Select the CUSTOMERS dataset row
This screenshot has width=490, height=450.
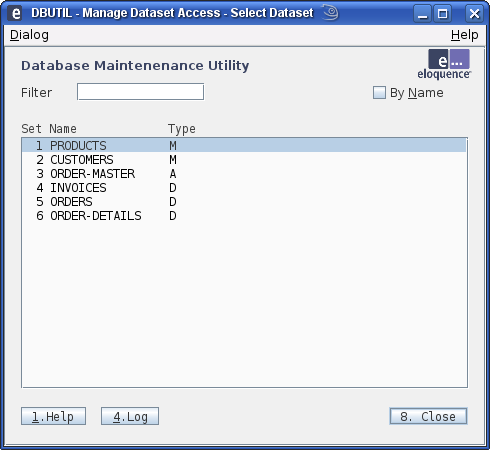tap(244, 160)
